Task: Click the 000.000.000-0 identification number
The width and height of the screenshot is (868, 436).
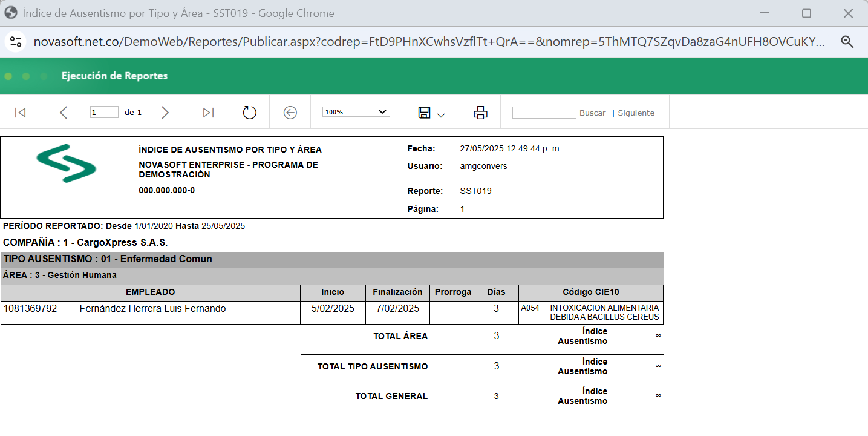Action: point(167,190)
